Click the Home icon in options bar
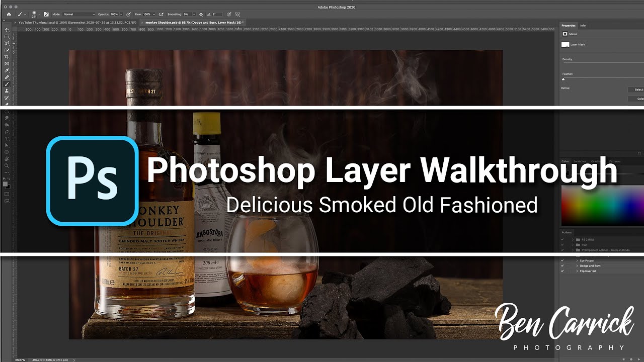Screen dimensions: 644x362 [x=9, y=15]
